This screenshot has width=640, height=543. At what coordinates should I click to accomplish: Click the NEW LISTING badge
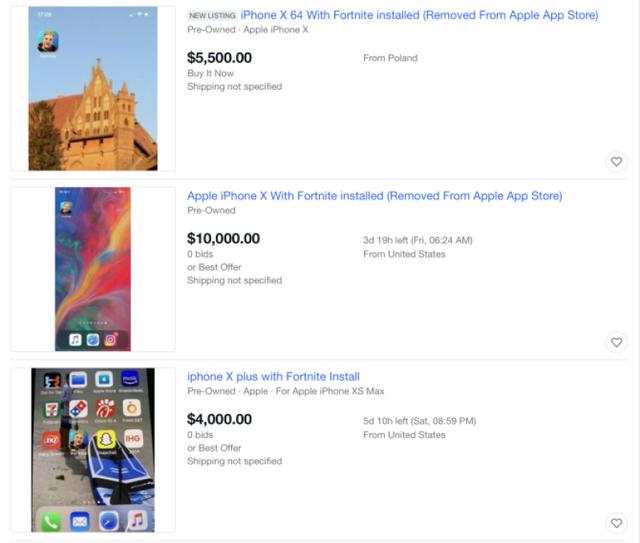[212, 16]
